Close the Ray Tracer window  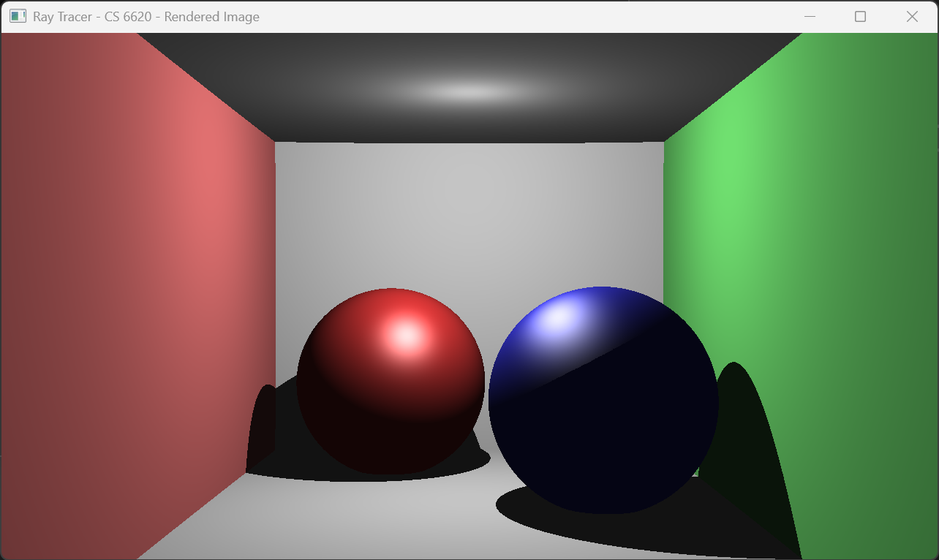pos(912,16)
